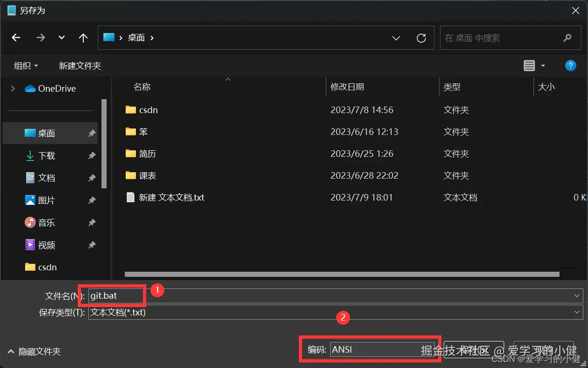
Task: Click the search magnifier icon
Action: (567, 38)
